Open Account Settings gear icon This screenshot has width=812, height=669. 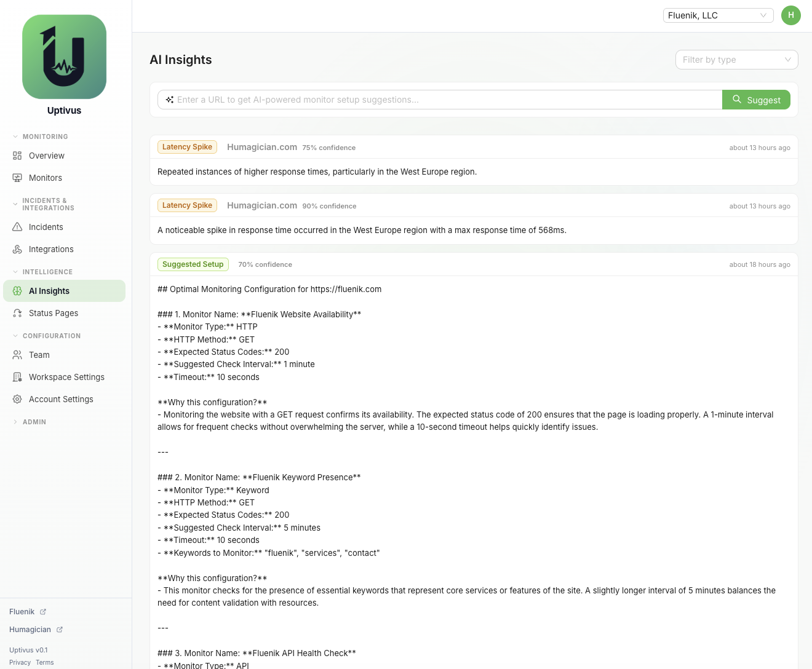(x=17, y=399)
